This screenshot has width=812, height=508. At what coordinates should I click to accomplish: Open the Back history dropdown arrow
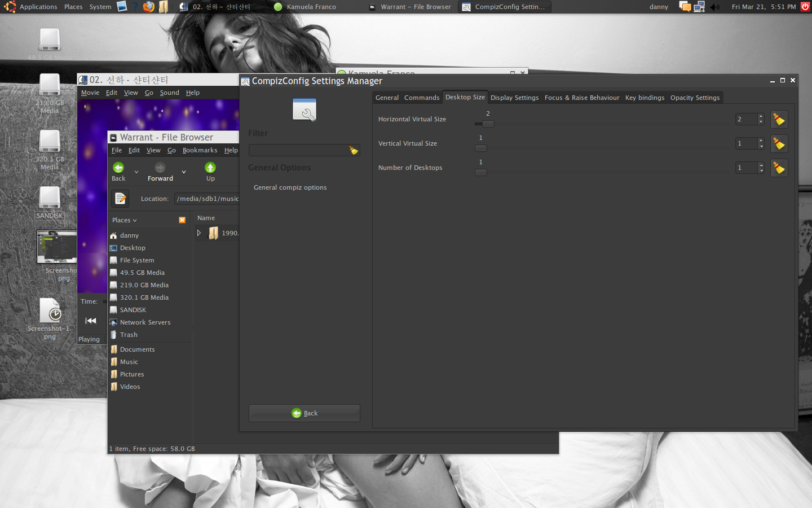[x=136, y=172]
